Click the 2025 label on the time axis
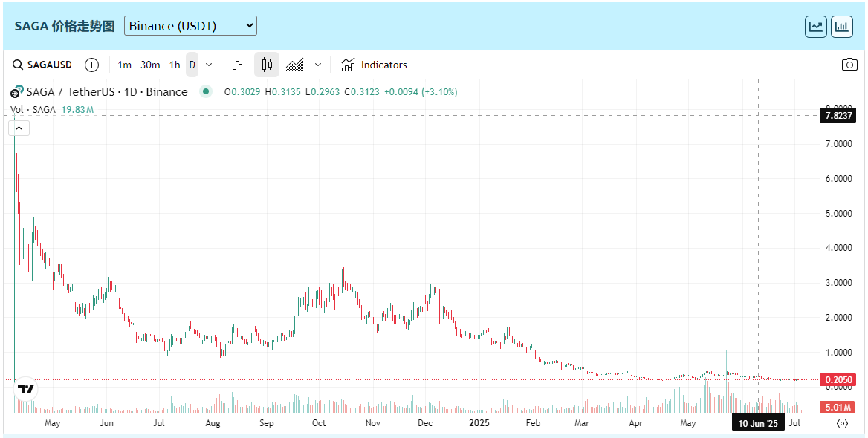This screenshot has height=438, width=868. click(480, 423)
